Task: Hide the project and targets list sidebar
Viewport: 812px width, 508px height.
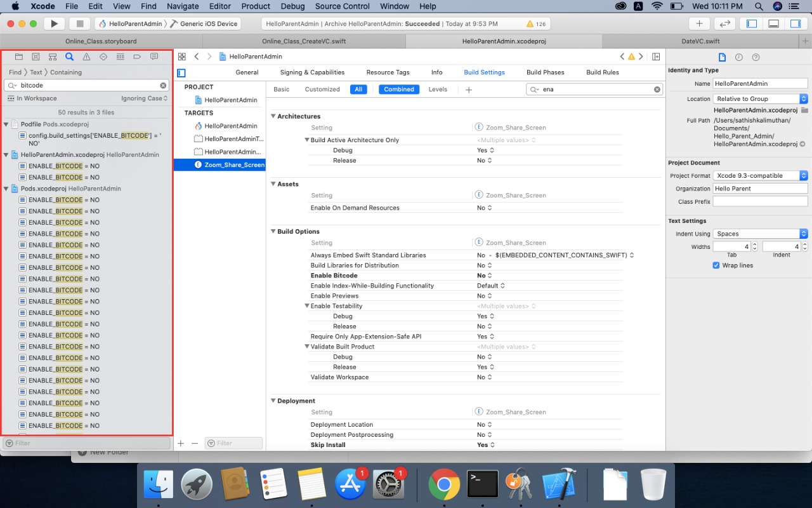Action: pos(181,73)
